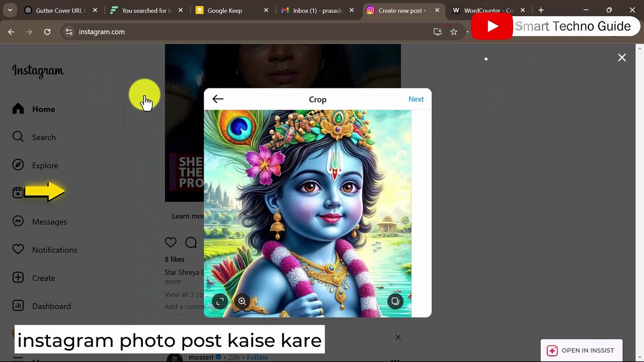Screen dimensions: 644x362
Task: Open the zoom magnifier in crop dialog
Action: pyautogui.click(x=242, y=302)
